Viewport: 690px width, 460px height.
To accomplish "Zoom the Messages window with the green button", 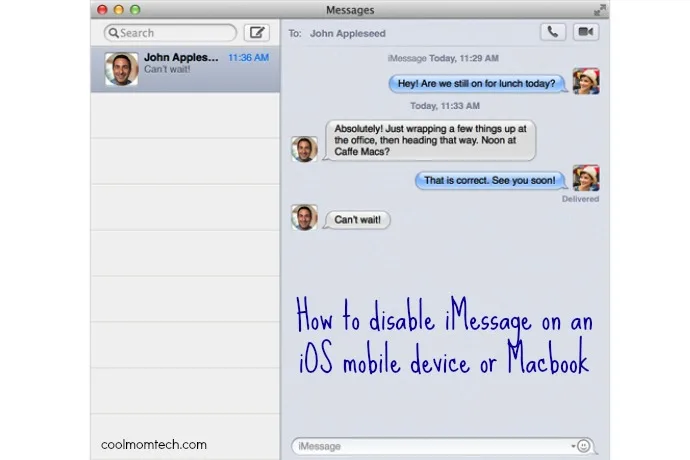I will point(135,10).
